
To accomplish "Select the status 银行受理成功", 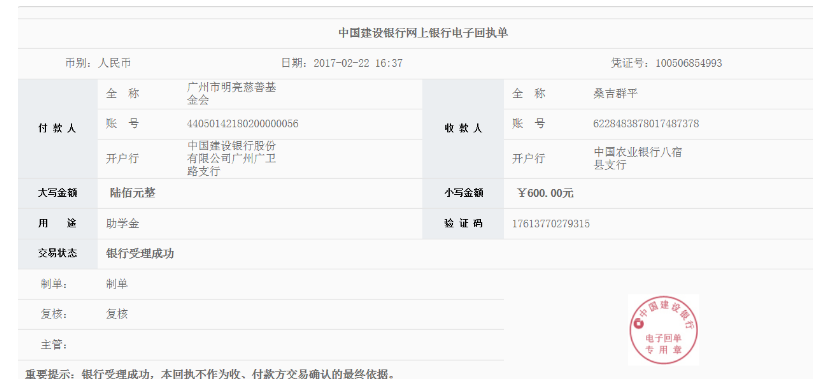I will point(139,254).
